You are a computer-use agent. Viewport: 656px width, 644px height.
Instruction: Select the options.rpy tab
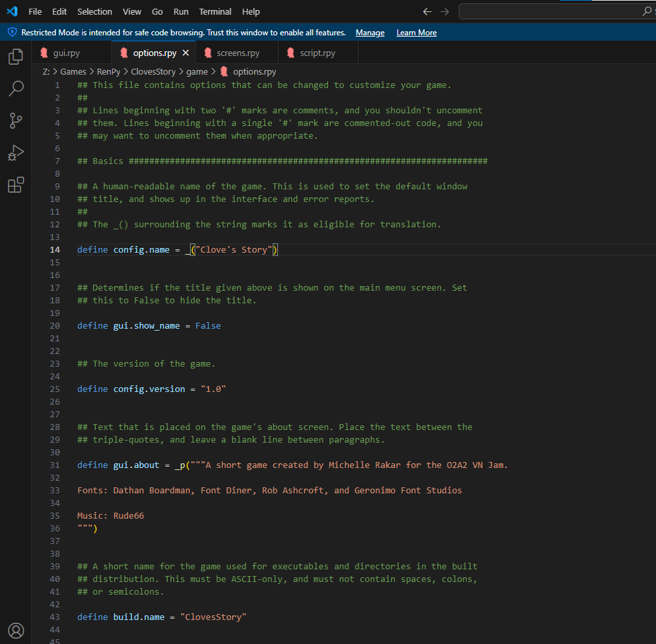[154, 53]
